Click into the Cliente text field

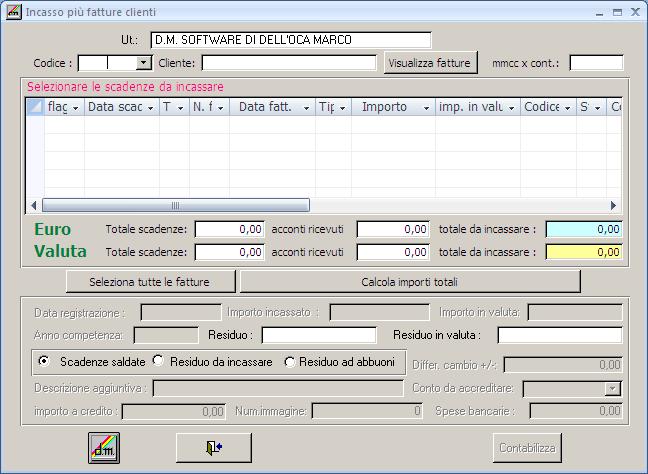coord(289,63)
